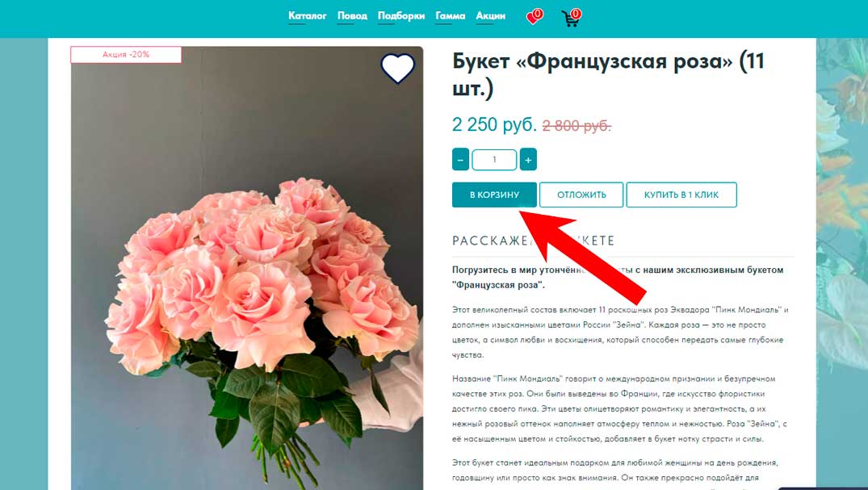Click the ОТЛОЖИТЬ button

[x=581, y=195]
